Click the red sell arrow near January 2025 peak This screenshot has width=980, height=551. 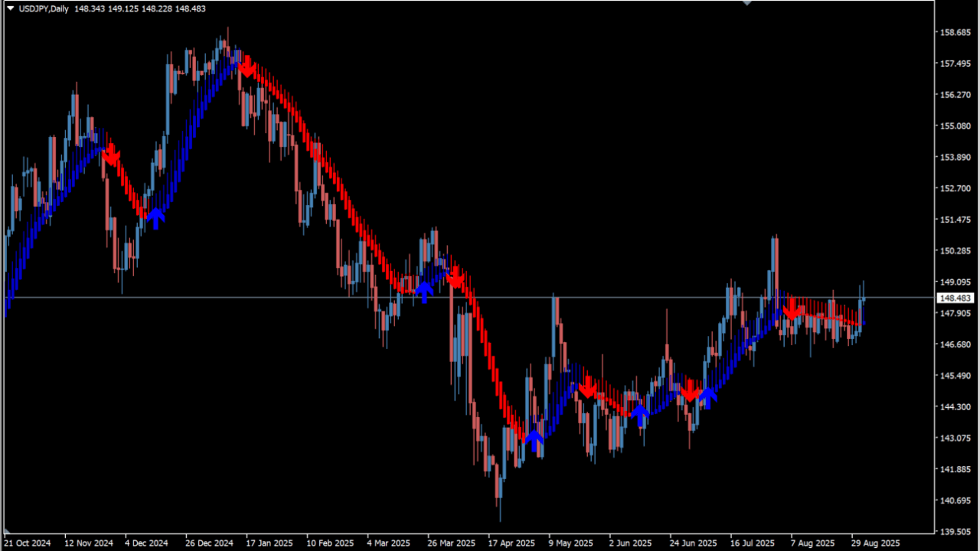(247, 68)
